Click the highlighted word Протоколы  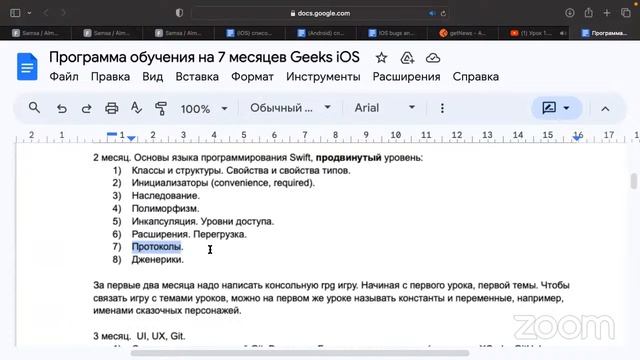(x=156, y=247)
